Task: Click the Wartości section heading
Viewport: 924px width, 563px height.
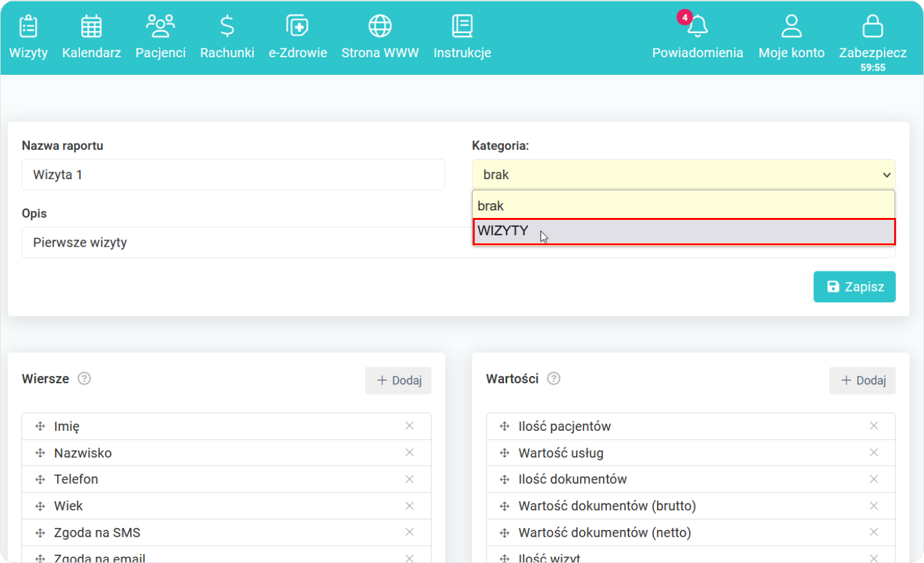Action: tap(512, 379)
